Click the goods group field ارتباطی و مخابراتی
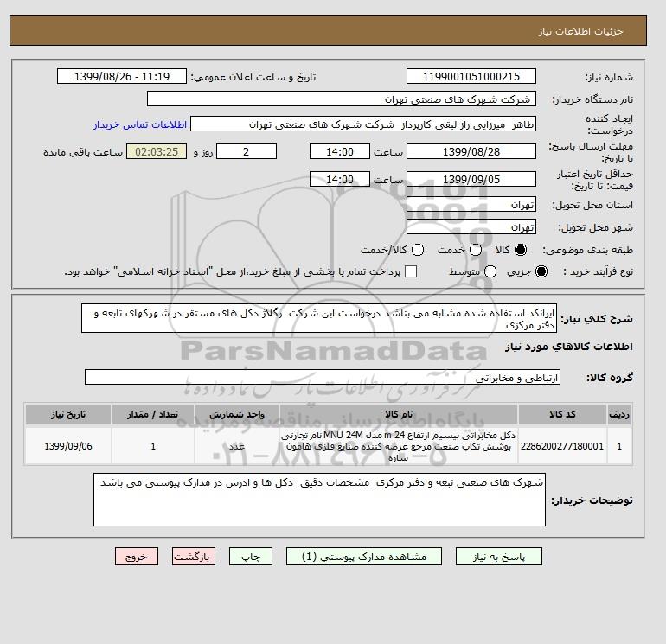The height and width of the screenshot is (644, 666). pyautogui.click(x=323, y=378)
